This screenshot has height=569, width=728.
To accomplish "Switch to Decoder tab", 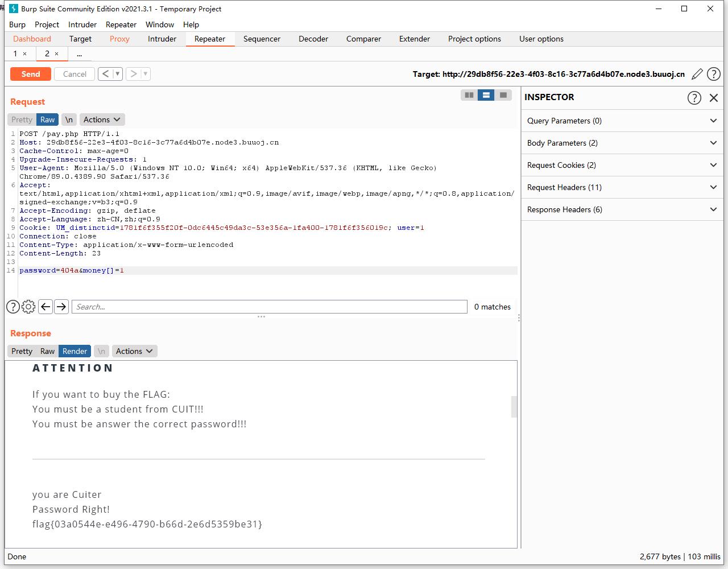I will click(x=313, y=39).
